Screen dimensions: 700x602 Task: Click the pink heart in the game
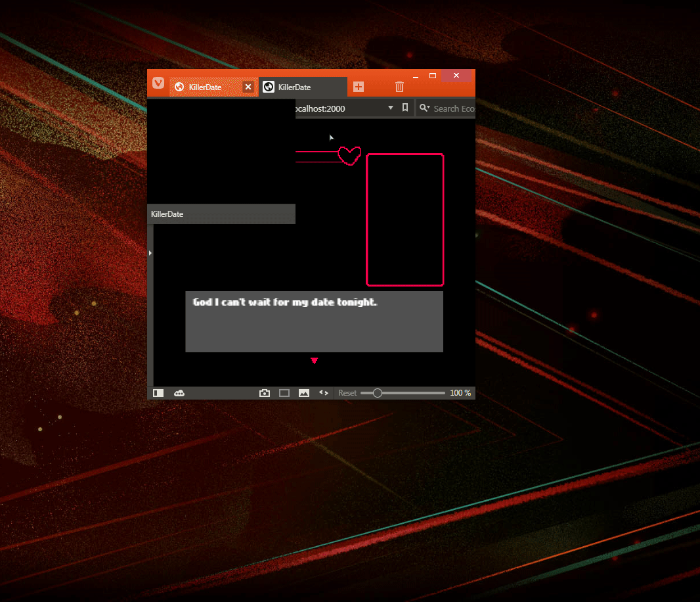[x=349, y=156]
